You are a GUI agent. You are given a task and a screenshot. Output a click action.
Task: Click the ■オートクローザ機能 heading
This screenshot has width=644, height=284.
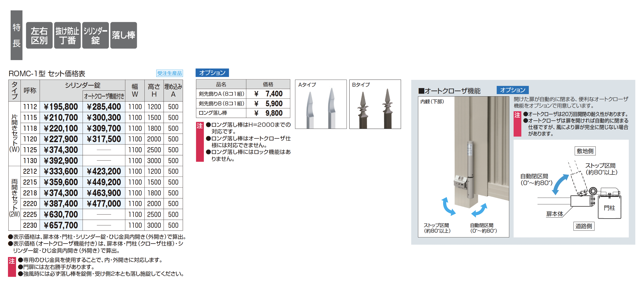point(450,91)
